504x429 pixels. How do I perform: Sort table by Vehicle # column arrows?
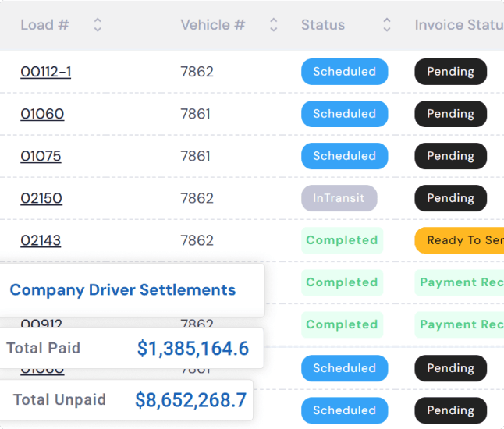pos(273,25)
